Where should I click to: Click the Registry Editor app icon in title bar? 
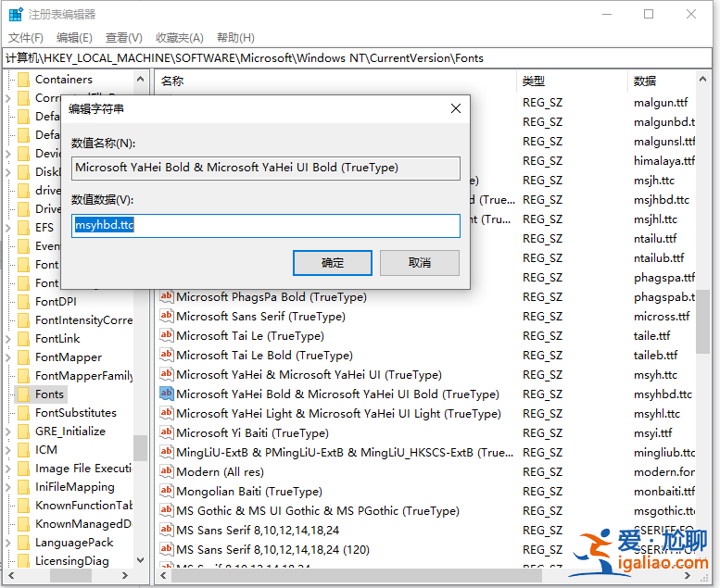(x=16, y=14)
